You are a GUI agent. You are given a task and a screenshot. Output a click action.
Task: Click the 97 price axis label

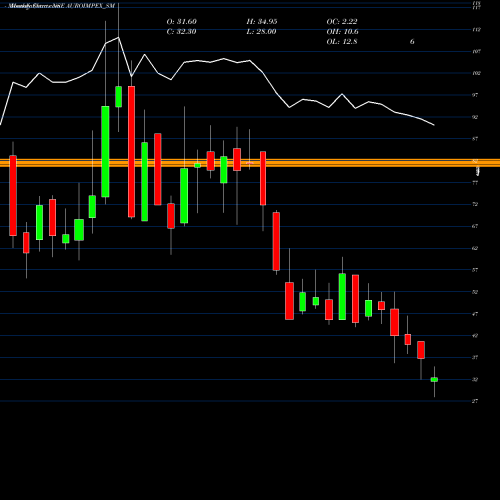[x=475, y=95]
